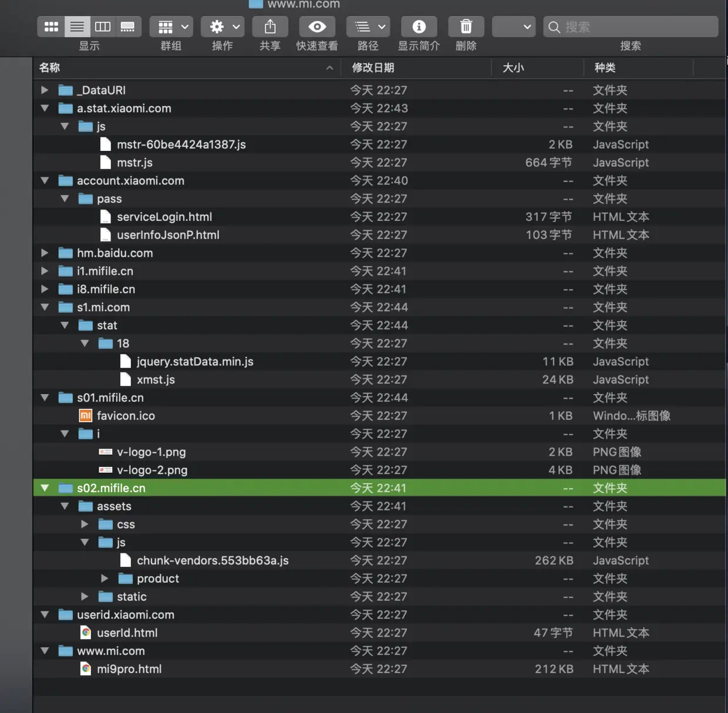Image resolution: width=728 pixels, height=713 pixels.
Task: Open the path dropdown button
Action: coord(369,27)
